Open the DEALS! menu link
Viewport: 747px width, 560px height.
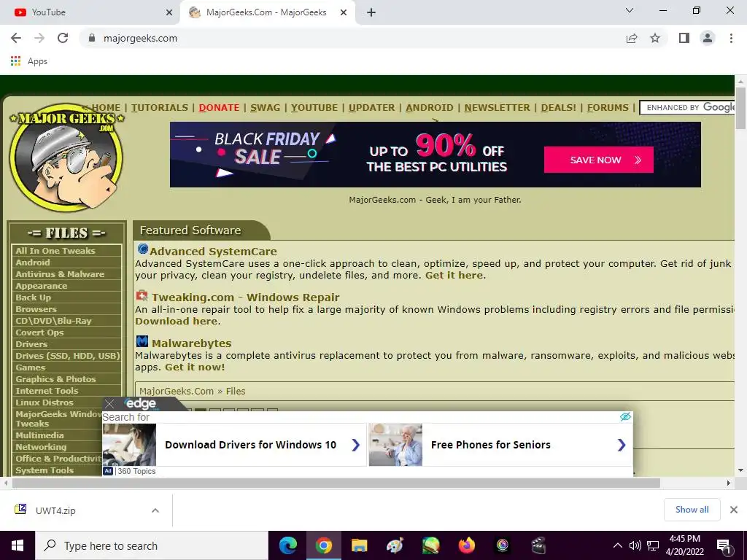tap(559, 108)
